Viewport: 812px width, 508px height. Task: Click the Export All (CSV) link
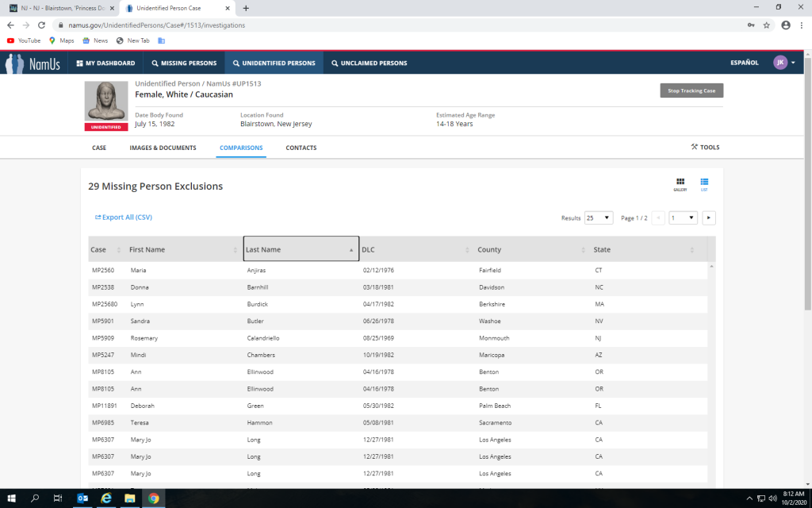[x=124, y=217]
